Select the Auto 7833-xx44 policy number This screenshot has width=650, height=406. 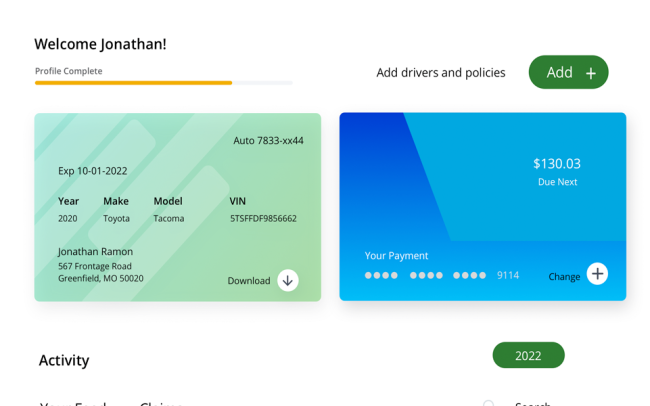[268, 141]
